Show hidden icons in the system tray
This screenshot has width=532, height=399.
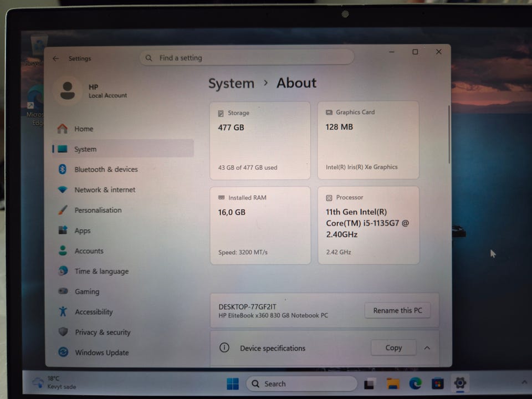click(x=524, y=382)
